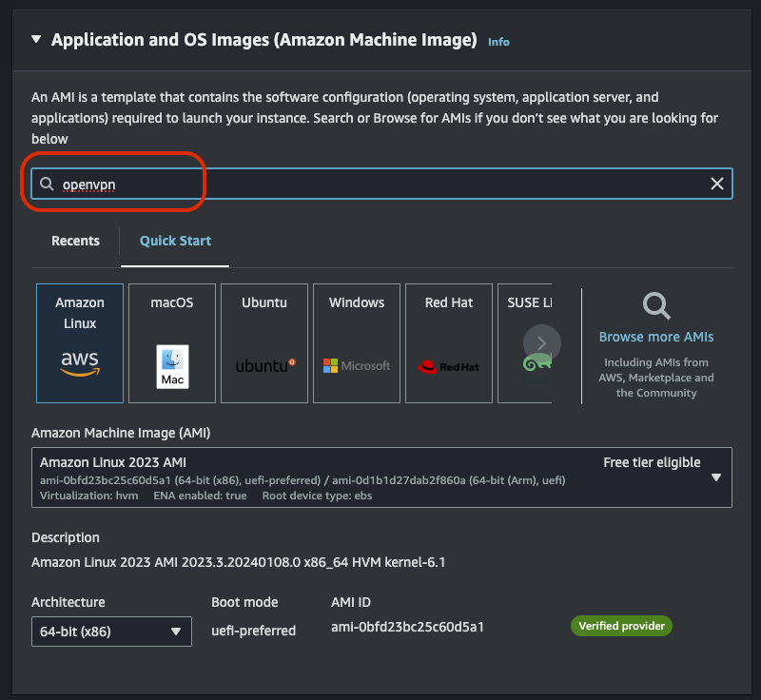This screenshot has height=700, width=761.
Task: Collapse the Application and OS Images section
Action: point(36,39)
